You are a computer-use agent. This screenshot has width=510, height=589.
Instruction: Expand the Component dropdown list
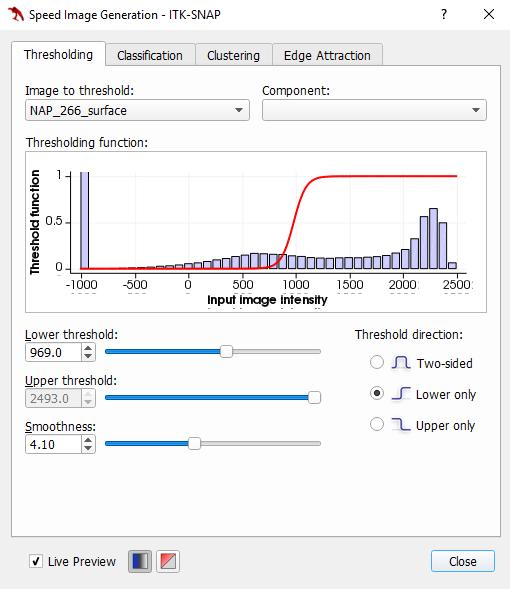click(374, 110)
